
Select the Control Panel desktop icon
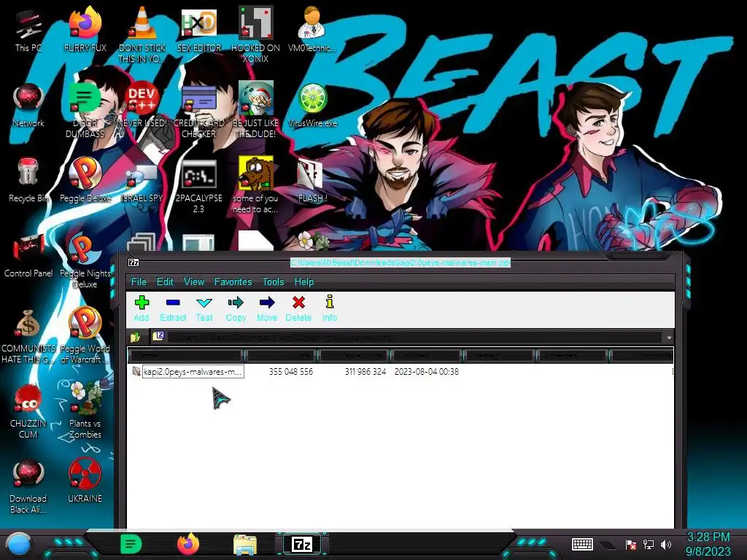pos(28,256)
